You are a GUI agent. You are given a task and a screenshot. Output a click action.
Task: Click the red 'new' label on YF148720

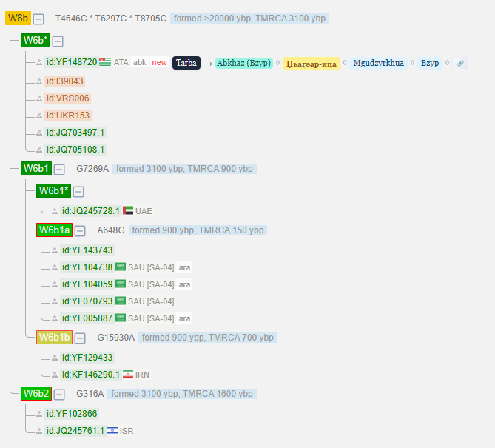tap(159, 62)
